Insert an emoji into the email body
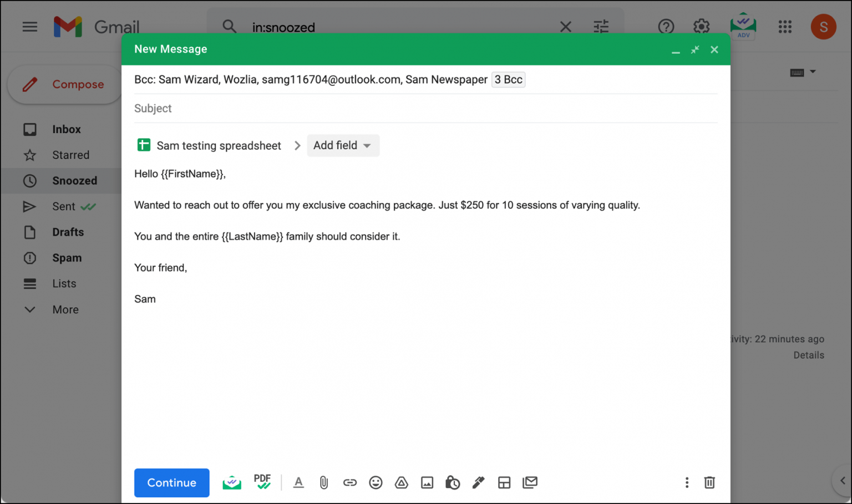 point(376,482)
